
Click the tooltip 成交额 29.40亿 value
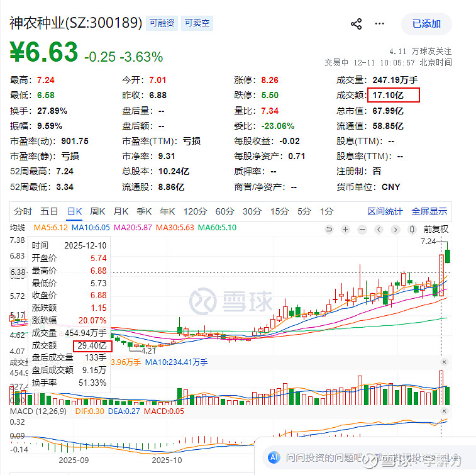pyautogui.click(x=92, y=345)
